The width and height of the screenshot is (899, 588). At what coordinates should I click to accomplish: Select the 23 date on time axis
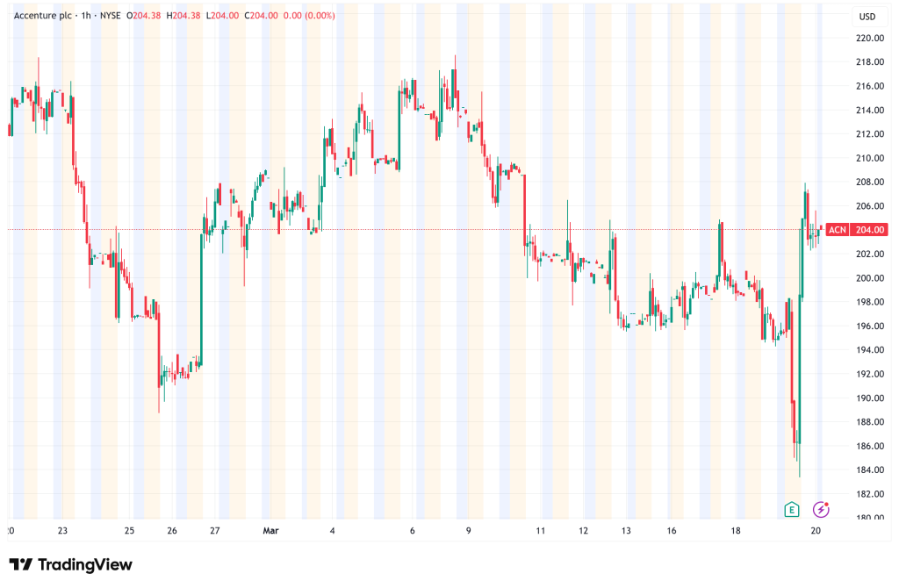pyautogui.click(x=62, y=531)
